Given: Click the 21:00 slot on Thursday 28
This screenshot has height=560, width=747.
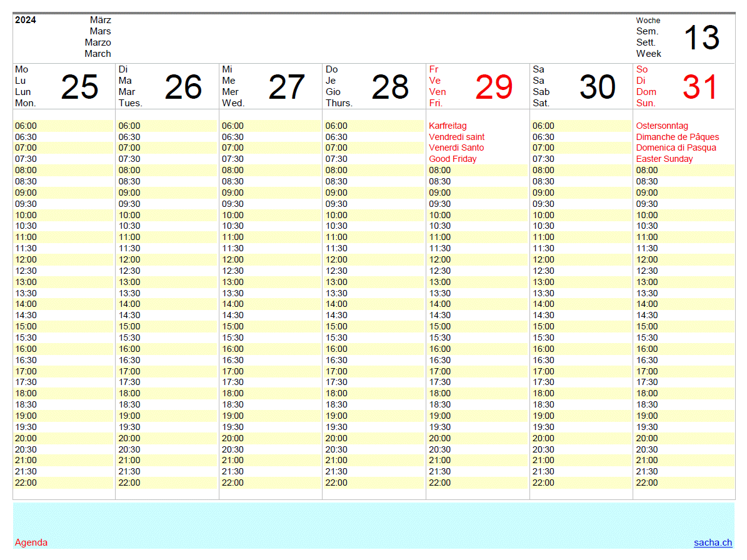Looking at the screenshot, I should pos(374,461).
